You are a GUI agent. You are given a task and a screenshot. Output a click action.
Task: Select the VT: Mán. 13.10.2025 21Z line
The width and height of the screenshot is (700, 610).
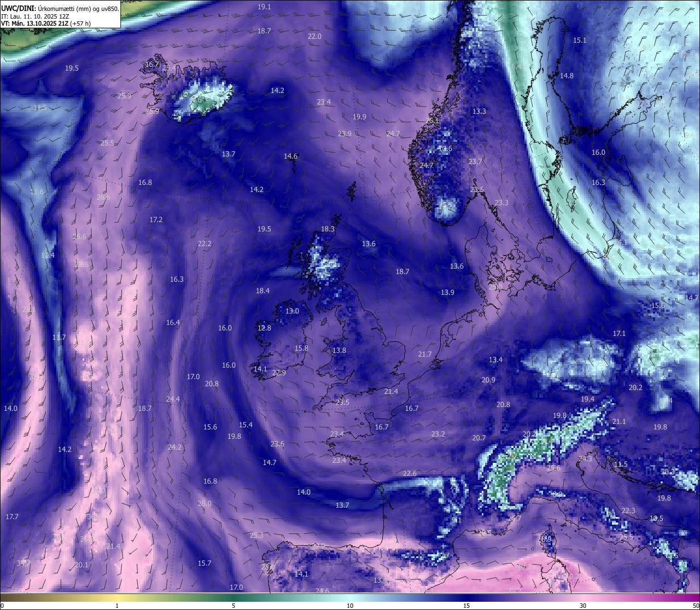(46, 24)
